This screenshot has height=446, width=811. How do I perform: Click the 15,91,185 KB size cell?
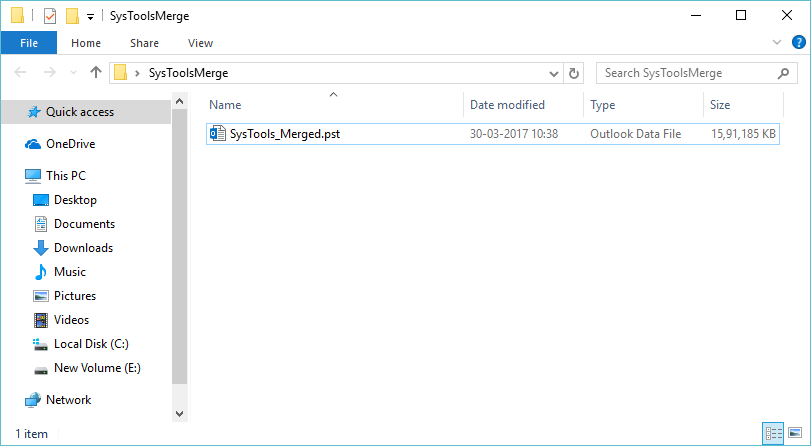click(x=743, y=134)
